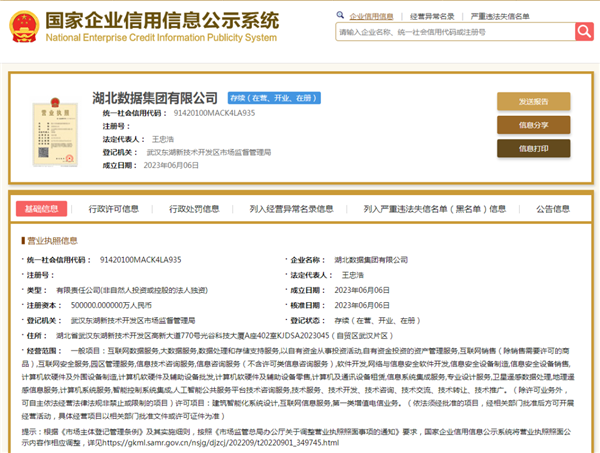
Task: Click the 信息打印 button
Action: (x=533, y=148)
